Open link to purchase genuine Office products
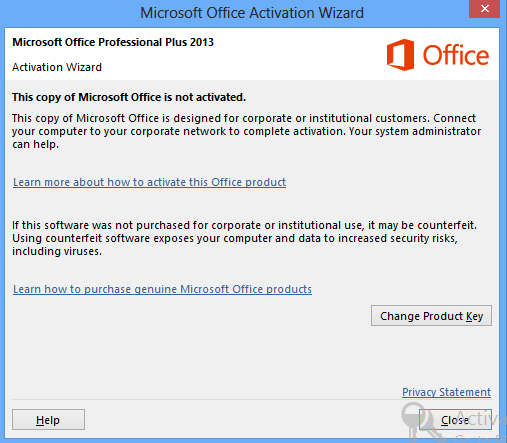Screen dimensions: 507x443 pyautogui.click(x=162, y=289)
